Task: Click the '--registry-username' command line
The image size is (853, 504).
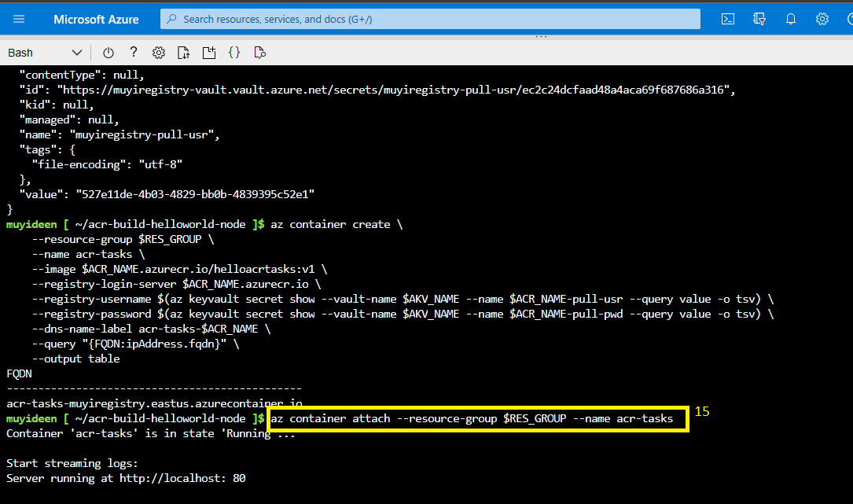Action: 403,299
